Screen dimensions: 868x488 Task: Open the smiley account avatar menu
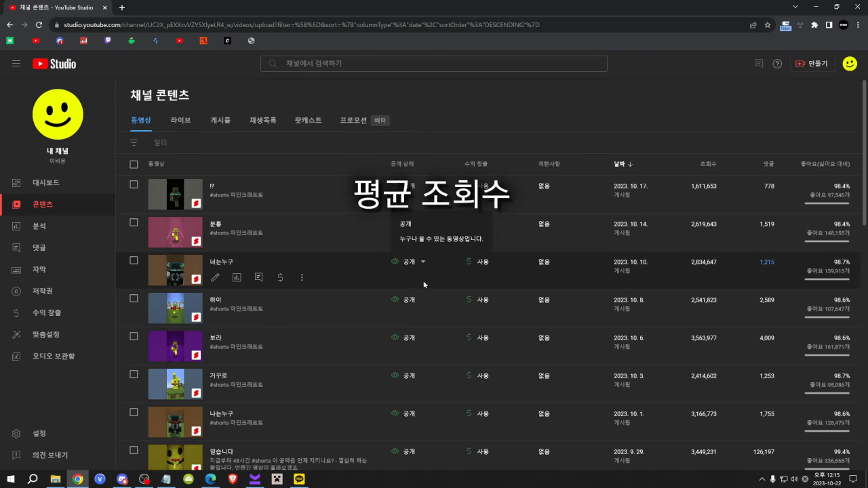(x=850, y=64)
